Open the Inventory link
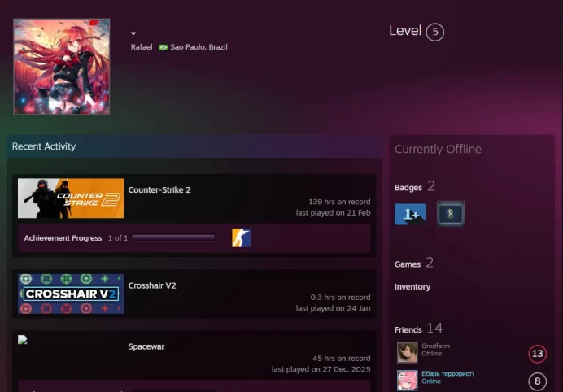 412,287
